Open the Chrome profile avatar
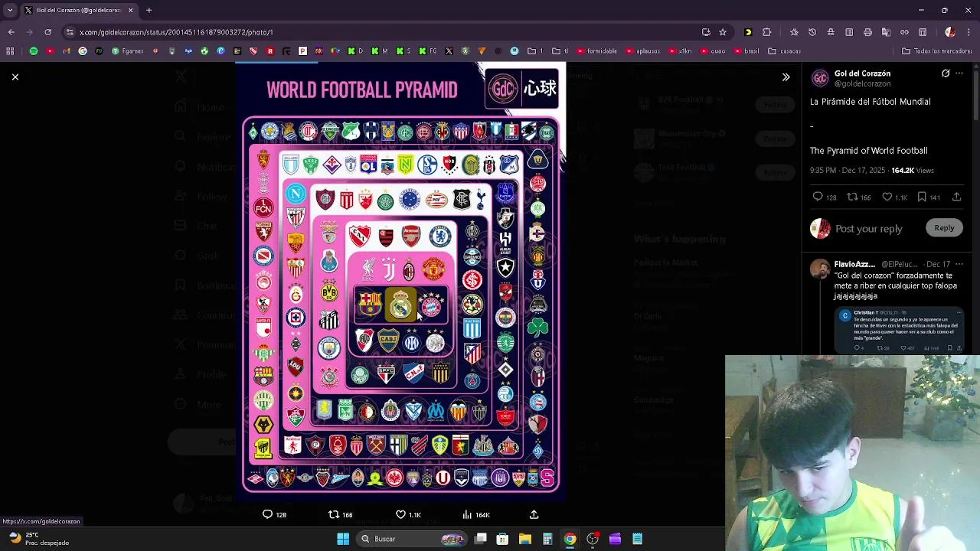The height and width of the screenshot is (551, 980). 950,32
